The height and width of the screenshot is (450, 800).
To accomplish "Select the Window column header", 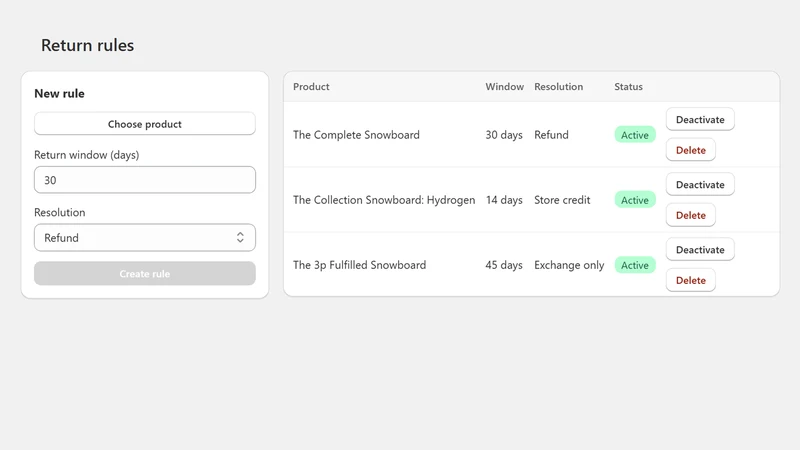I will pyautogui.click(x=505, y=87).
